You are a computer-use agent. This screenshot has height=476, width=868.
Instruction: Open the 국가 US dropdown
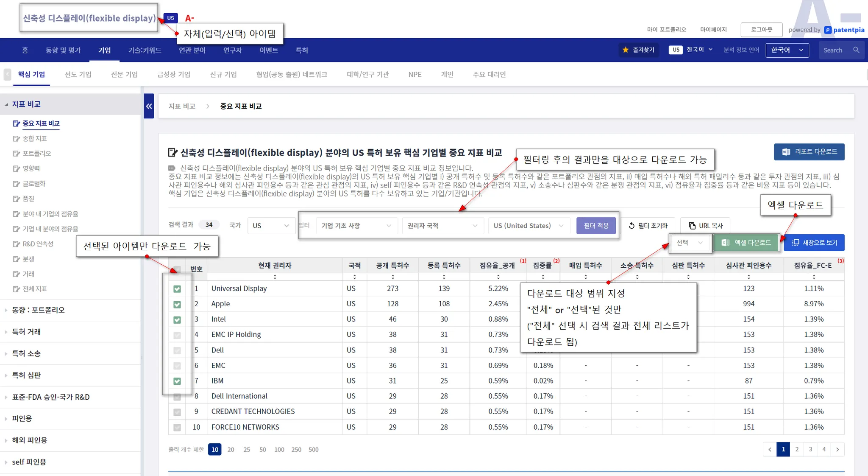coord(271,226)
